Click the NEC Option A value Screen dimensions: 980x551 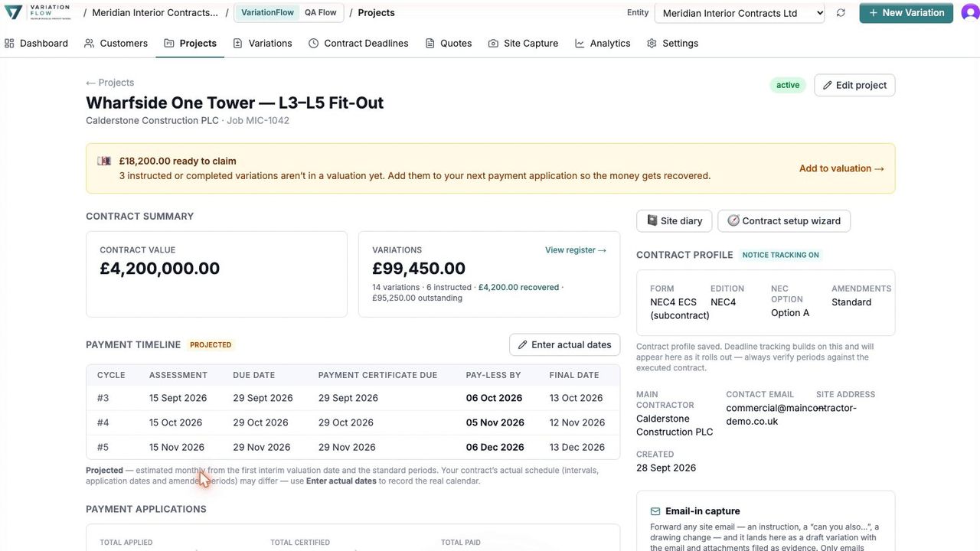[790, 313]
